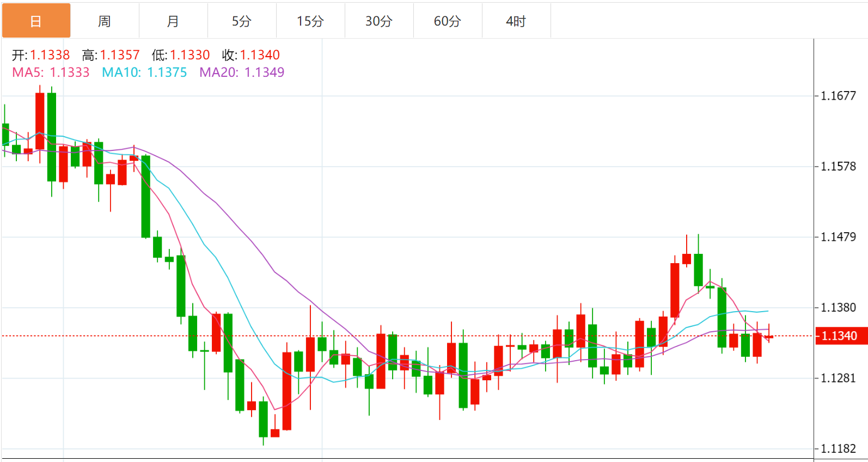868x462 pixels.
Task: Click the MA20 indicator legend label
Action: click(x=242, y=72)
